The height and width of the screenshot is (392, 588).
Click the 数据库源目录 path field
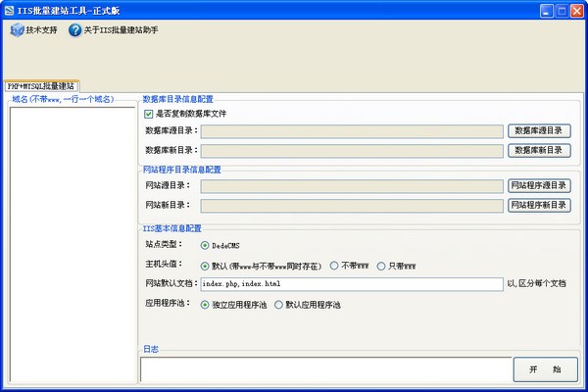pyautogui.click(x=352, y=131)
